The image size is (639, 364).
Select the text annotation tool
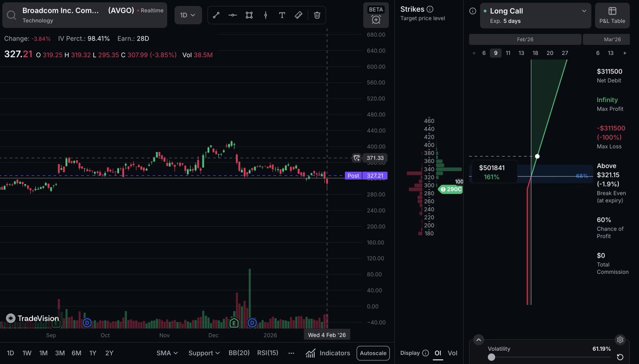[x=282, y=15]
